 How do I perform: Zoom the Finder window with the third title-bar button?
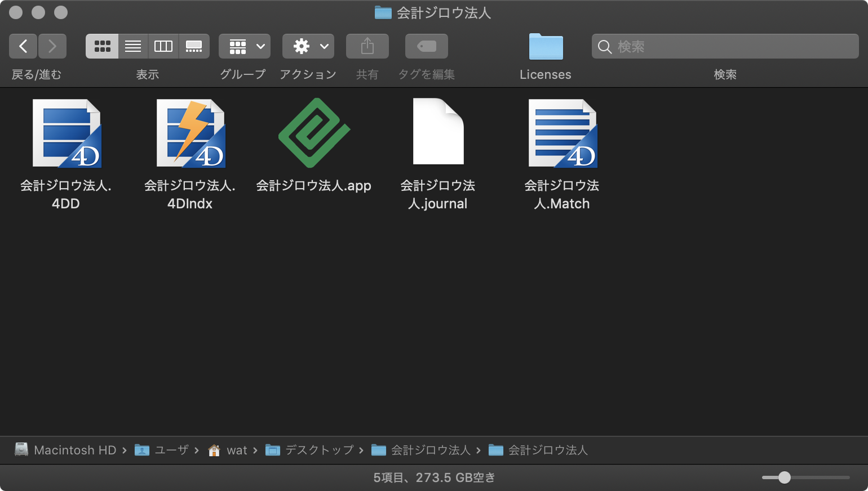[61, 12]
